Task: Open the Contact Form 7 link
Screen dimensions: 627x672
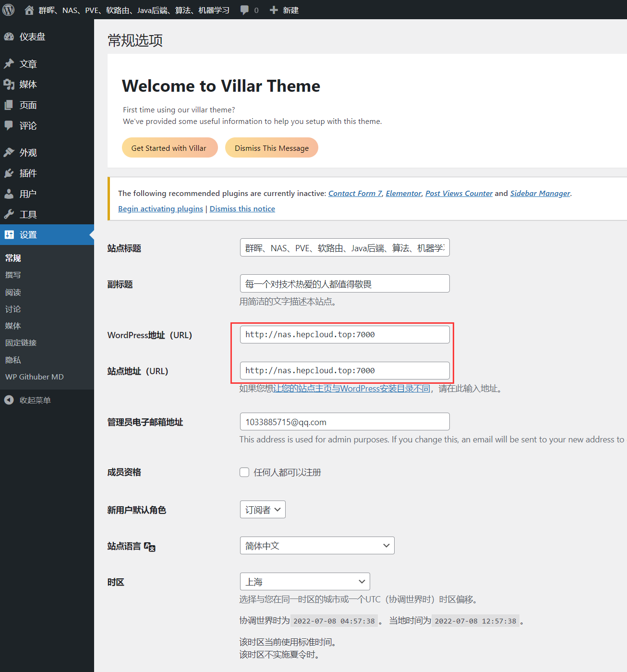Action: click(x=355, y=193)
